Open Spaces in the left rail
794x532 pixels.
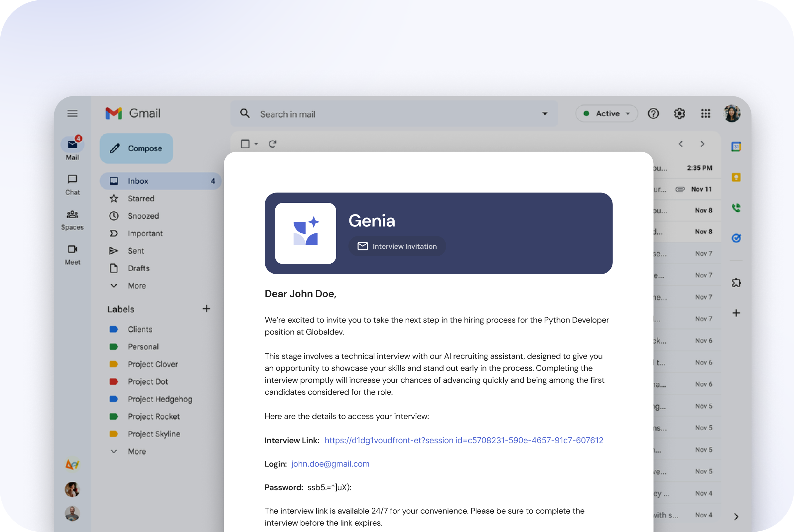[x=72, y=220]
